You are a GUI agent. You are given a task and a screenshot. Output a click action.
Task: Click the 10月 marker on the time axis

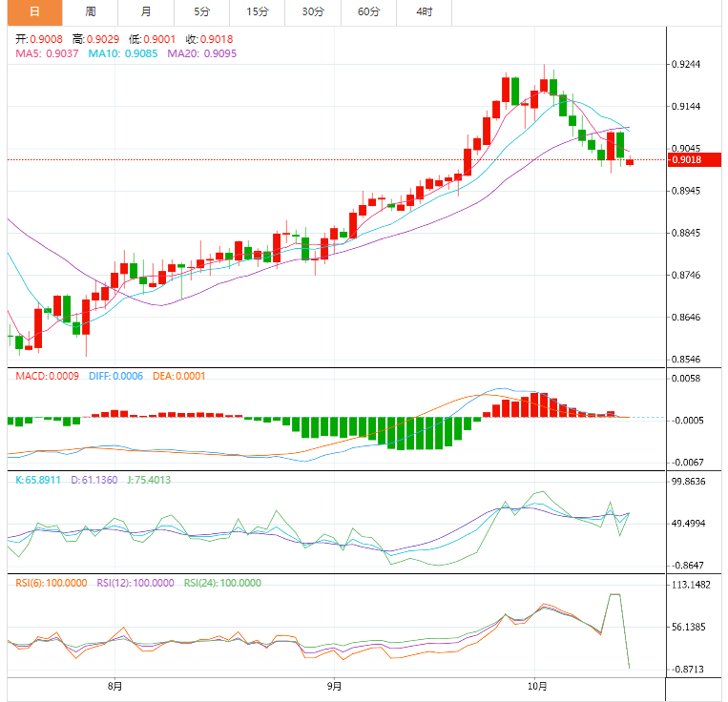coord(536,686)
